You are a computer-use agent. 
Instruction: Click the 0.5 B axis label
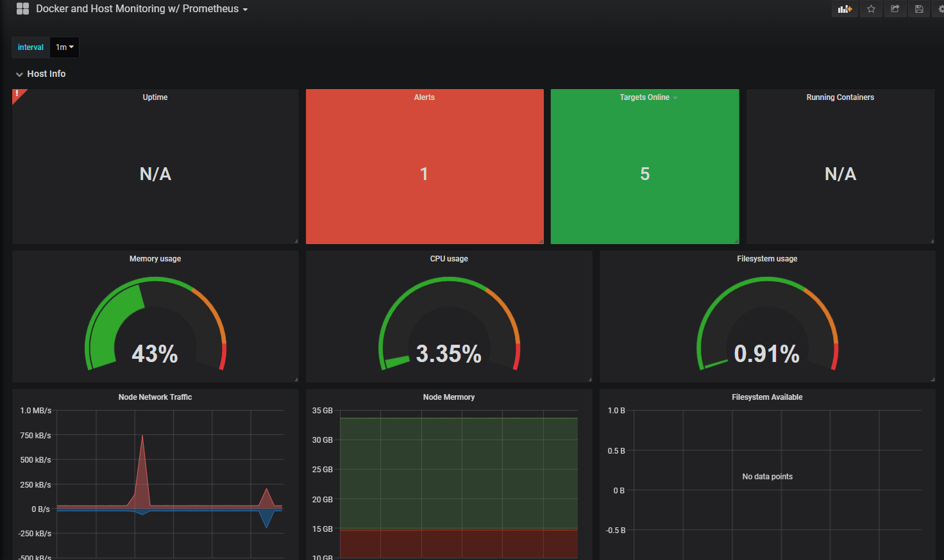coord(616,451)
